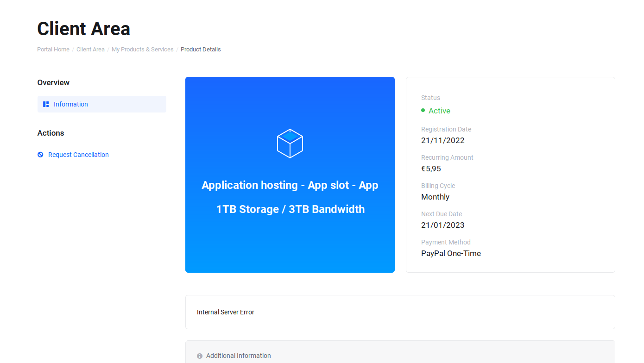
Task: Click registration date 21/11/2022
Action: coord(443,140)
